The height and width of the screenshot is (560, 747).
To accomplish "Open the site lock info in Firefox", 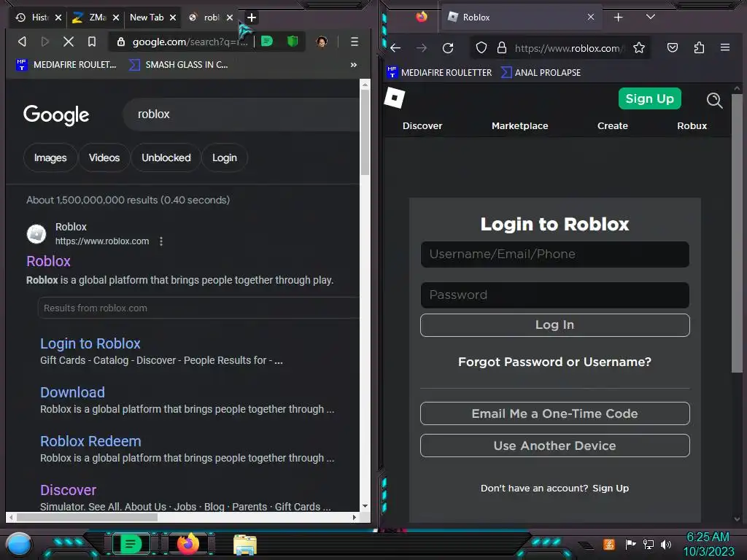I will click(502, 48).
